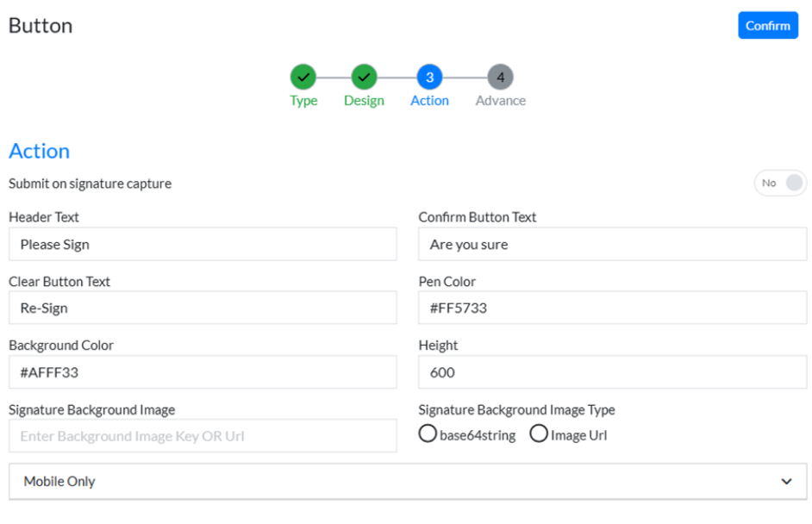
Task: Select the Image Url radio option
Action: (539, 434)
